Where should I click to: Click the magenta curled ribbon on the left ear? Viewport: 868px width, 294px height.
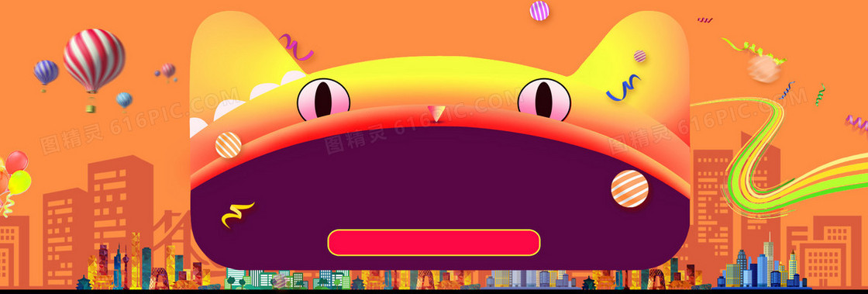[297, 47]
